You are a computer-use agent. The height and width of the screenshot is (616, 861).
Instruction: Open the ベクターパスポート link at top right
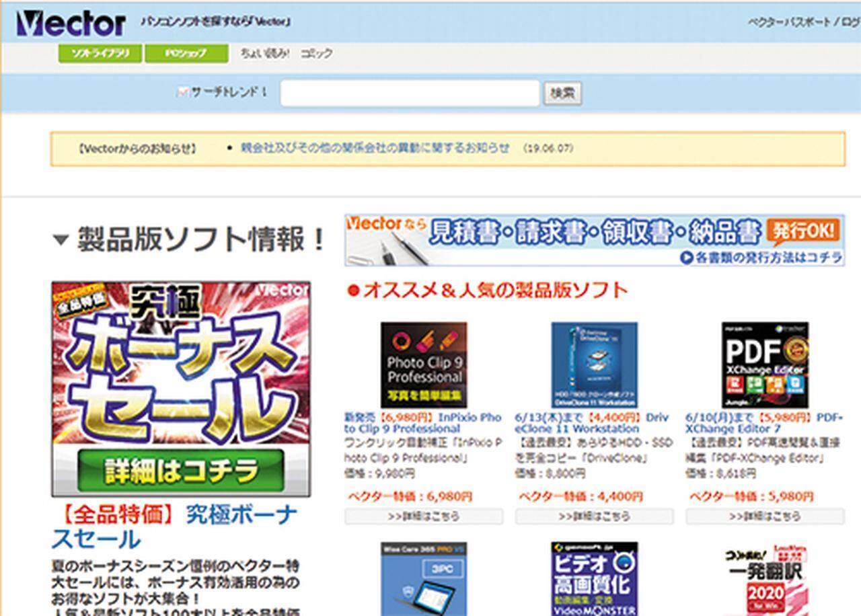tap(788, 22)
